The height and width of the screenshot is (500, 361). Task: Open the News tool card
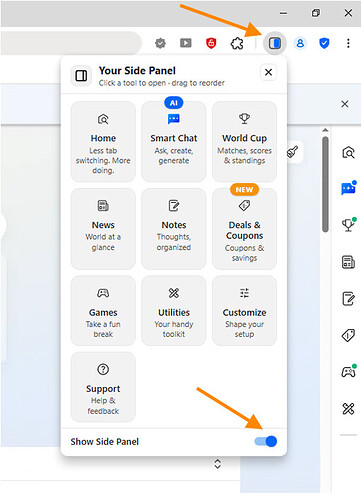(x=103, y=229)
